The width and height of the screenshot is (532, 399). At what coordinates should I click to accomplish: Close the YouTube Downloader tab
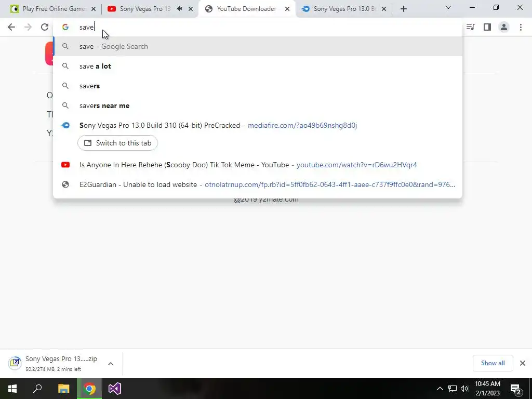pos(287,9)
